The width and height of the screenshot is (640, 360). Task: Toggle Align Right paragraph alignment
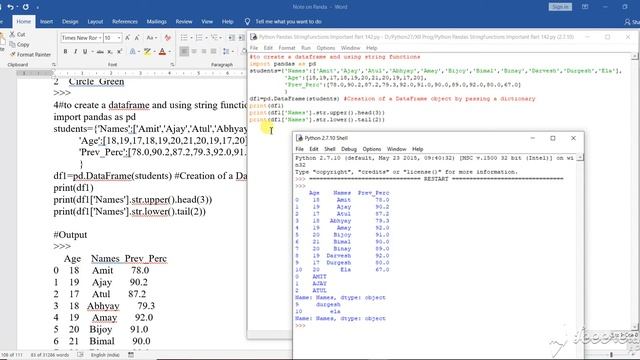(204, 51)
